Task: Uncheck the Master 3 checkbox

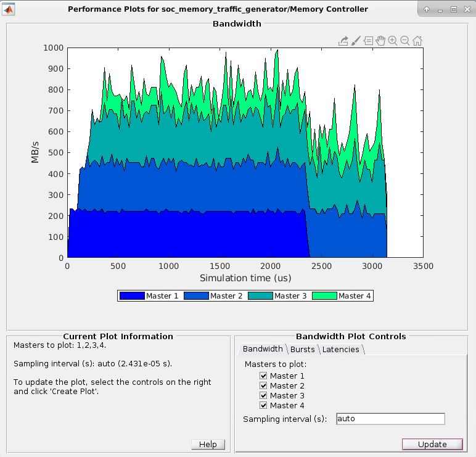Action: (x=263, y=395)
